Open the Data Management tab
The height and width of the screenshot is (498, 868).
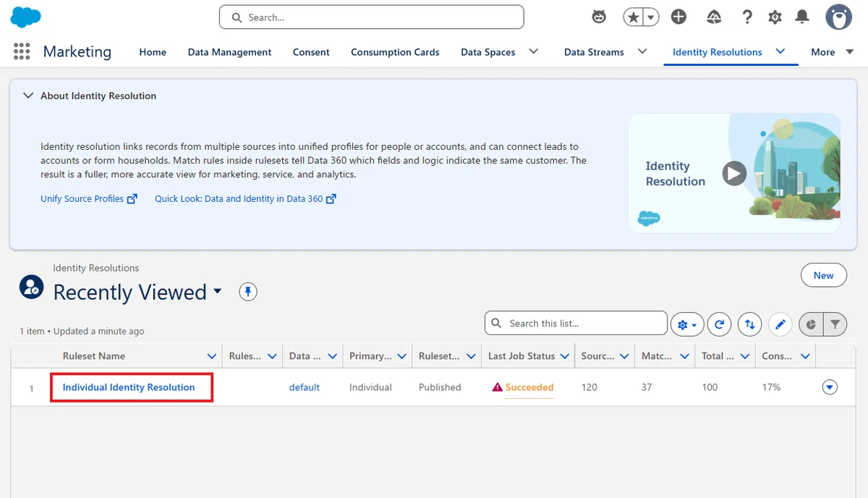tap(229, 52)
